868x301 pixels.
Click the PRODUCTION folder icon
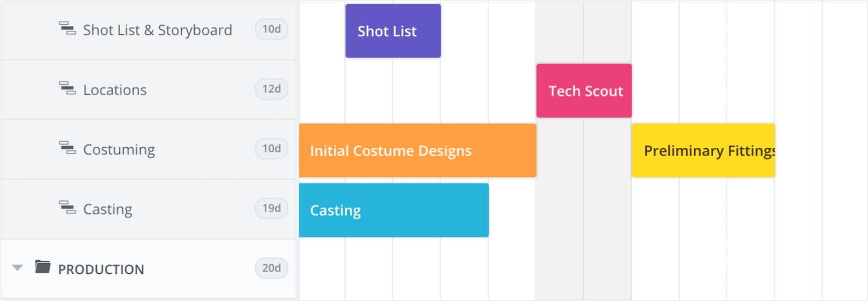click(43, 266)
